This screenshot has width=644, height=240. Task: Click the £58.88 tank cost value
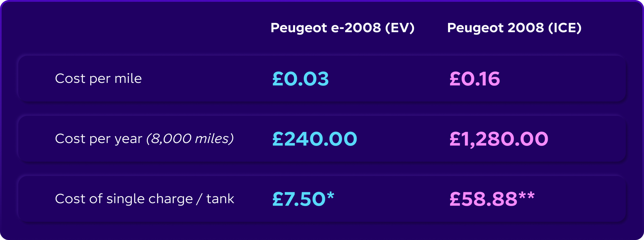[x=483, y=199]
